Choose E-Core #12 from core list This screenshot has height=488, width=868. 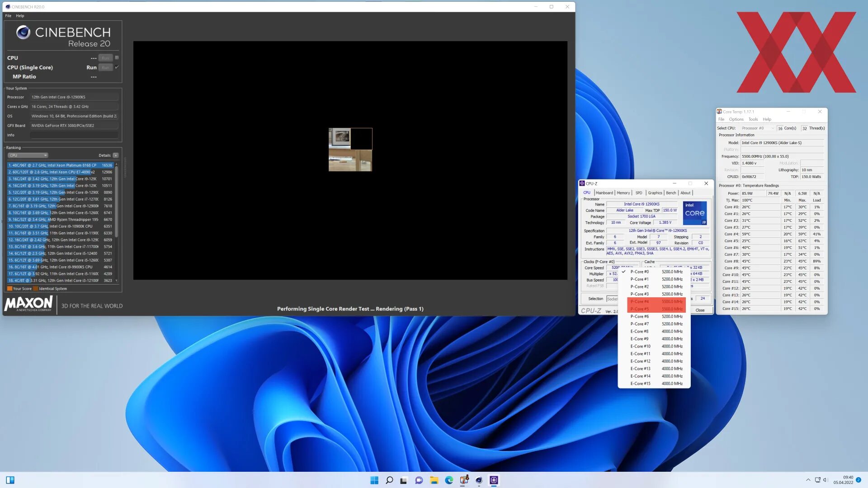[x=640, y=361]
